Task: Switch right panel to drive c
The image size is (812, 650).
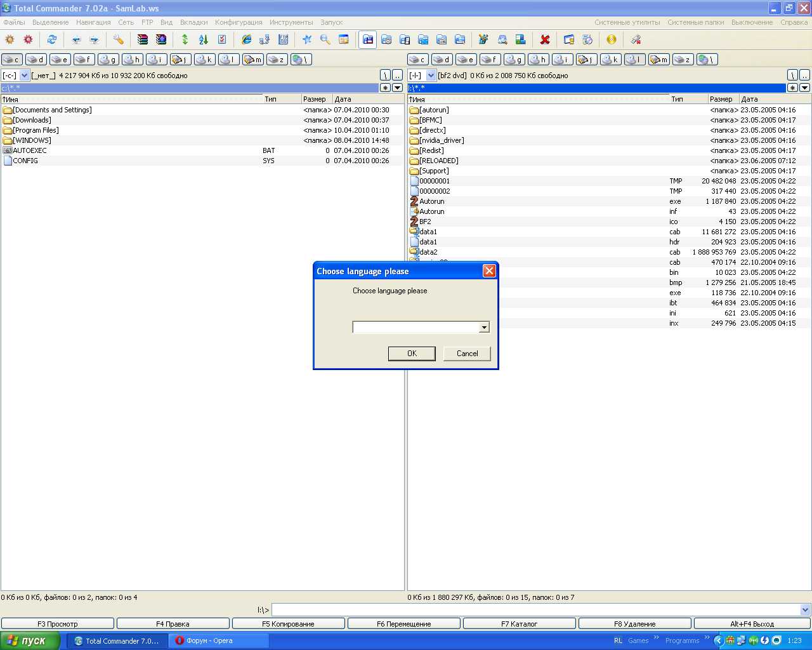Action: [x=418, y=59]
